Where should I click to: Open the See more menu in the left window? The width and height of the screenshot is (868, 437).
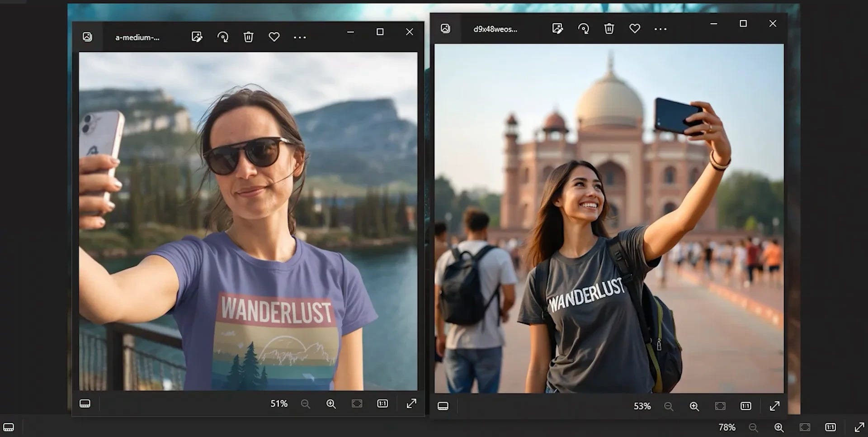coord(300,38)
